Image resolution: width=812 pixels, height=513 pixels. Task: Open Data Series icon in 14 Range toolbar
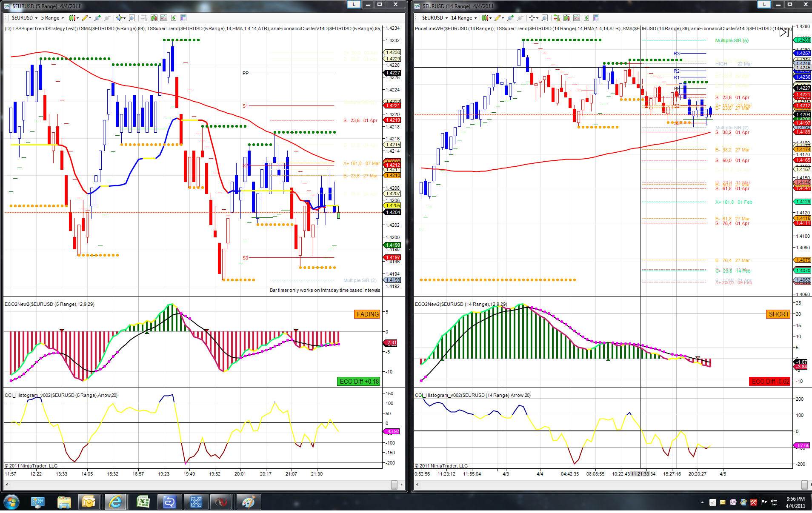coord(566,18)
